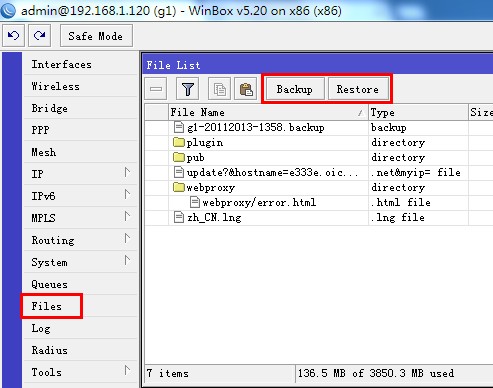Click the Backup button

[x=295, y=89]
